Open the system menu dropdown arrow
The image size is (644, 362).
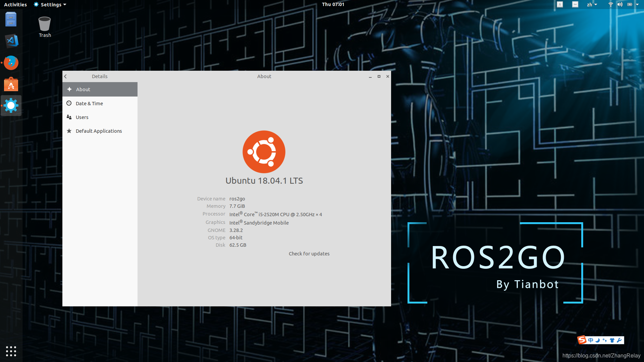coord(637,5)
